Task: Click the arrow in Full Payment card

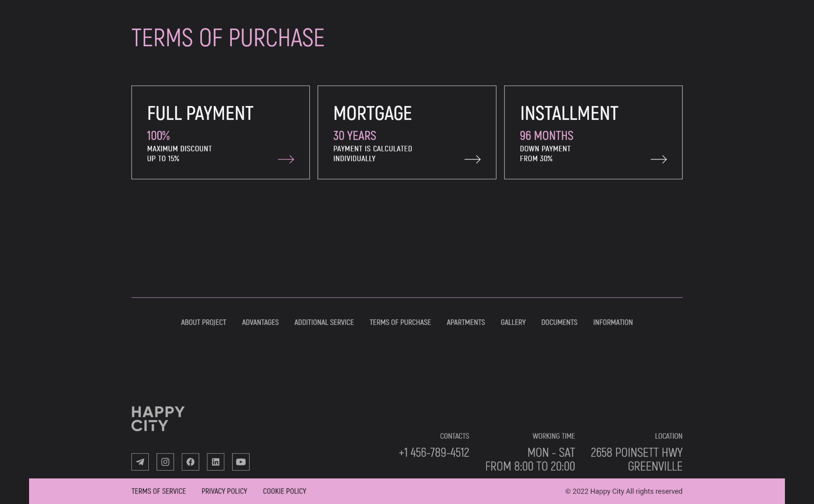Action: tap(286, 159)
